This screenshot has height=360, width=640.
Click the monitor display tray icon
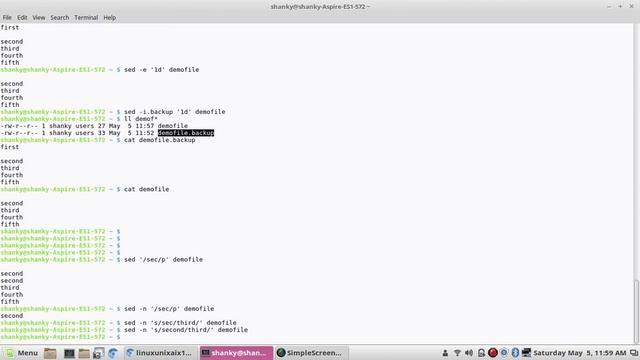[x=526, y=353]
